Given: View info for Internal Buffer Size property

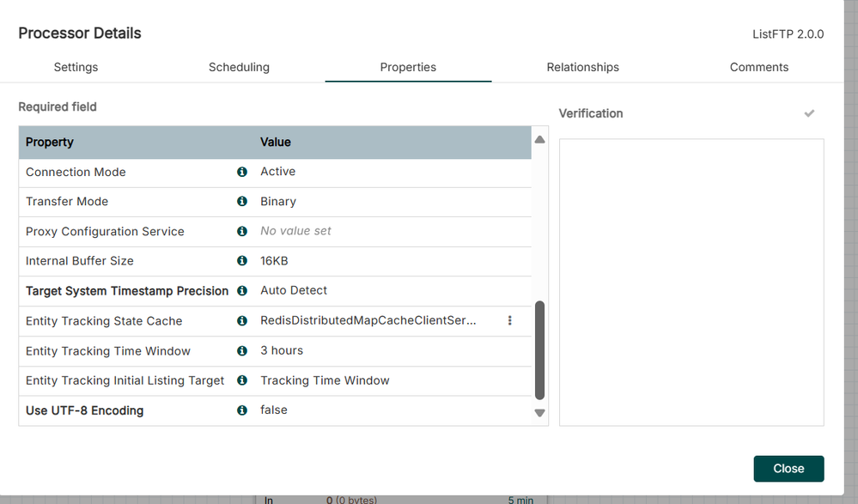Looking at the screenshot, I should point(241,261).
